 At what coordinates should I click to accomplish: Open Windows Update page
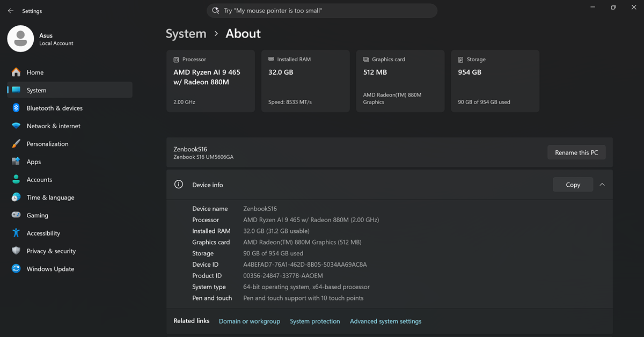click(70, 269)
